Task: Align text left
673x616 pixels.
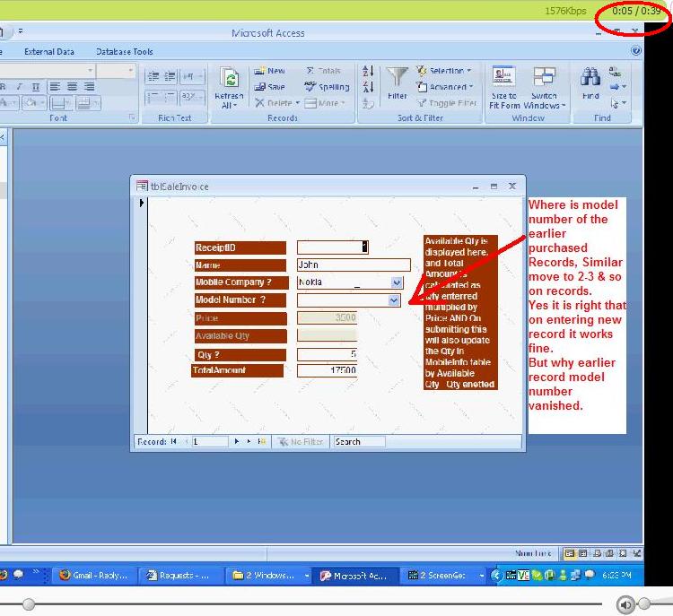Action: click(x=55, y=87)
